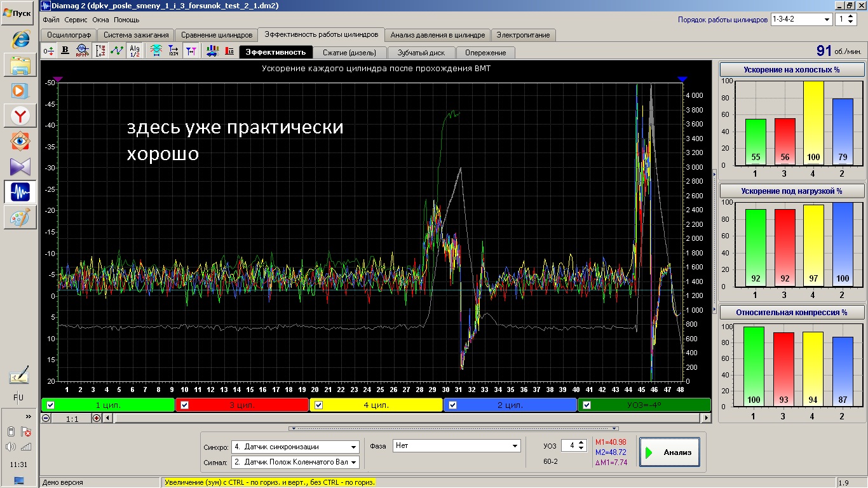Open the purple bow-tie app icon in the taskbar
The height and width of the screenshot is (488, 868).
[20, 166]
